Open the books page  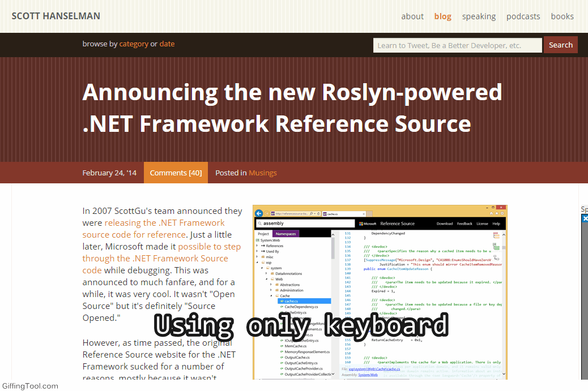click(x=562, y=16)
